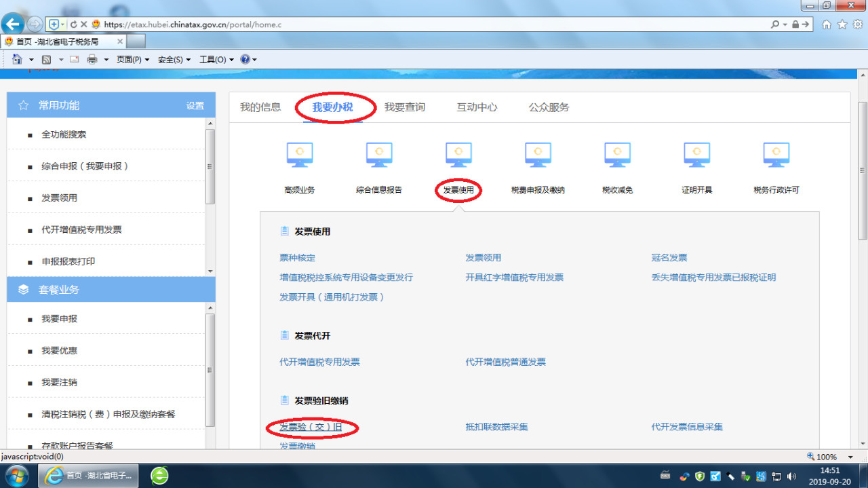This screenshot has width=868, height=488.
Task: Switch to the 我要查询 tab
Action: [405, 107]
